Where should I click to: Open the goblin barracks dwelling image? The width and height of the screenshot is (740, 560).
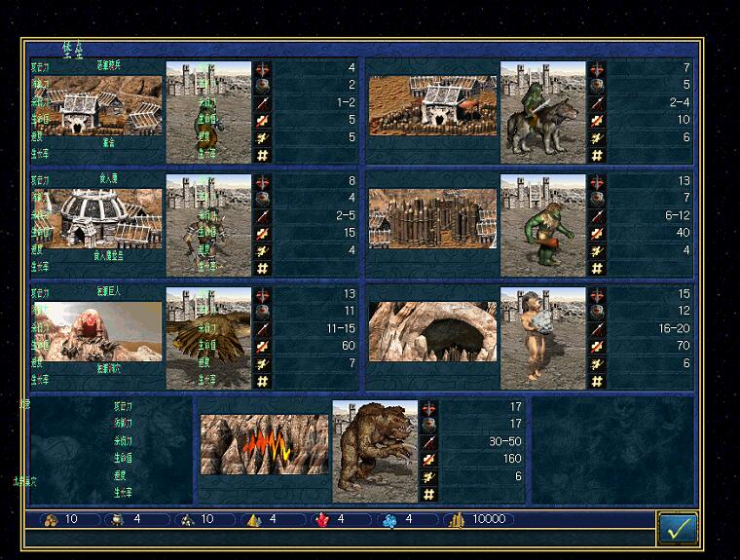click(x=97, y=106)
